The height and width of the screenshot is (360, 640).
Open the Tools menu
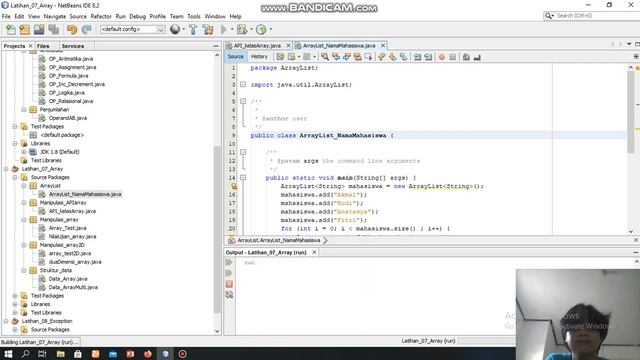[x=194, y=16]
